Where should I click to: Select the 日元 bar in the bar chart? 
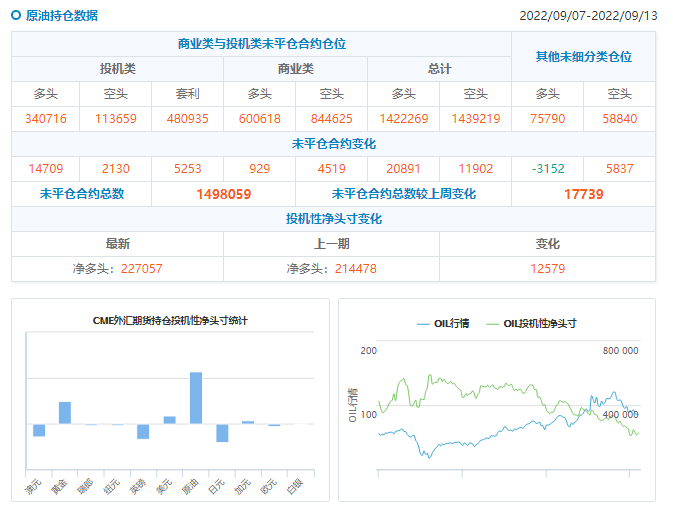coord(222,432)
